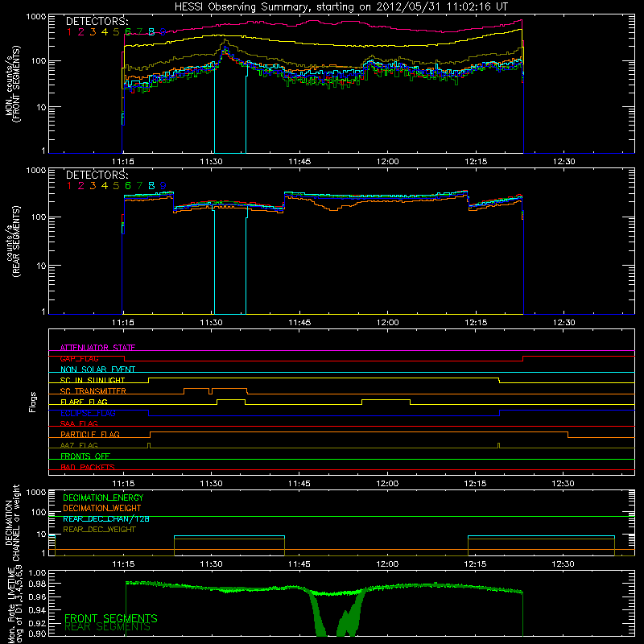Click the NON_SOLAR_EVENT flag label
The width and height of the screenshot is (644, 644).
(x=97, y=369)
